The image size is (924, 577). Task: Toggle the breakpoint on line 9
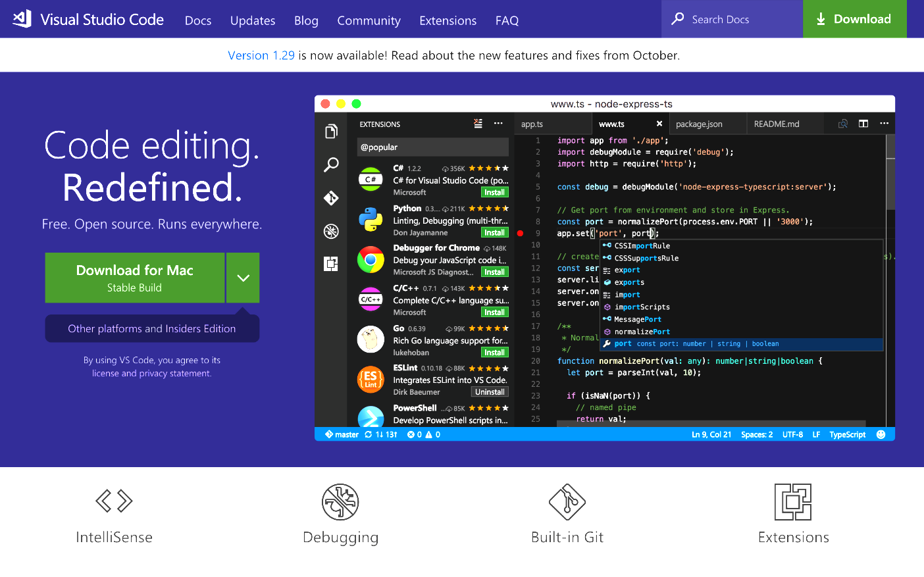point(520,234)
